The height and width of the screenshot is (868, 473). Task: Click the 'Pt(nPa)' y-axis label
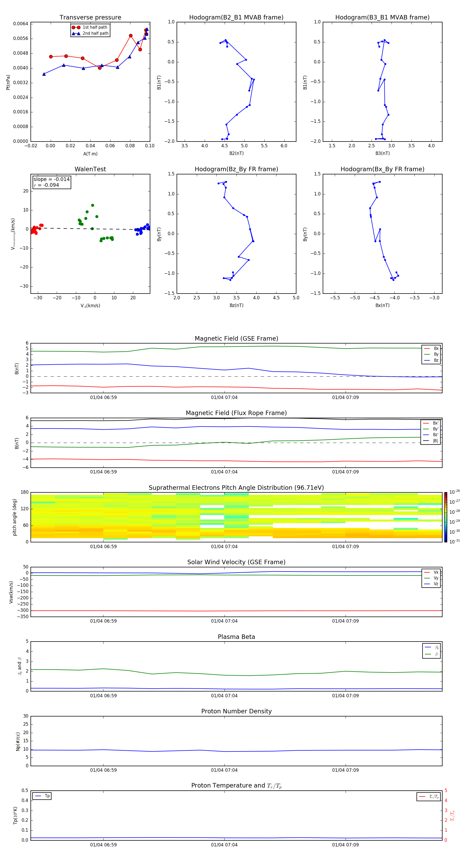(x=8, y=82)
